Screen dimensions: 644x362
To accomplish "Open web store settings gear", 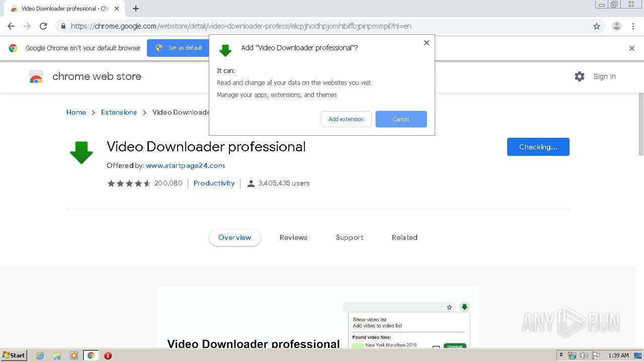I will (x=580, y=76).
